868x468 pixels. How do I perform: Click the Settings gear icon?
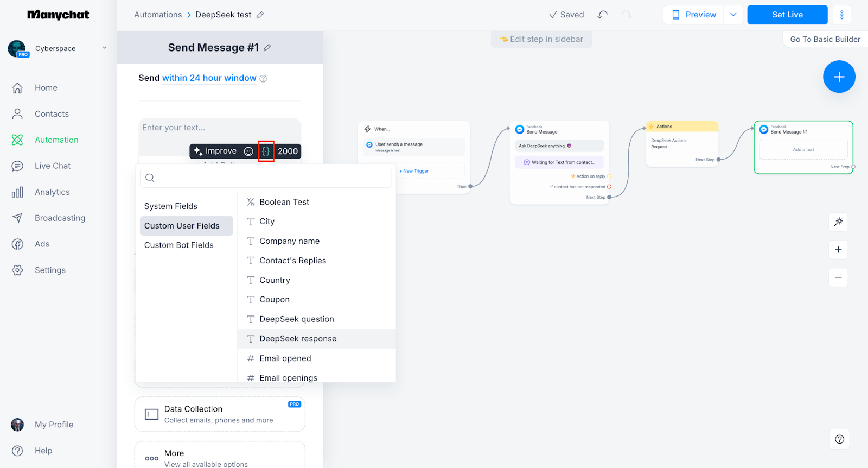coord(17,270)
